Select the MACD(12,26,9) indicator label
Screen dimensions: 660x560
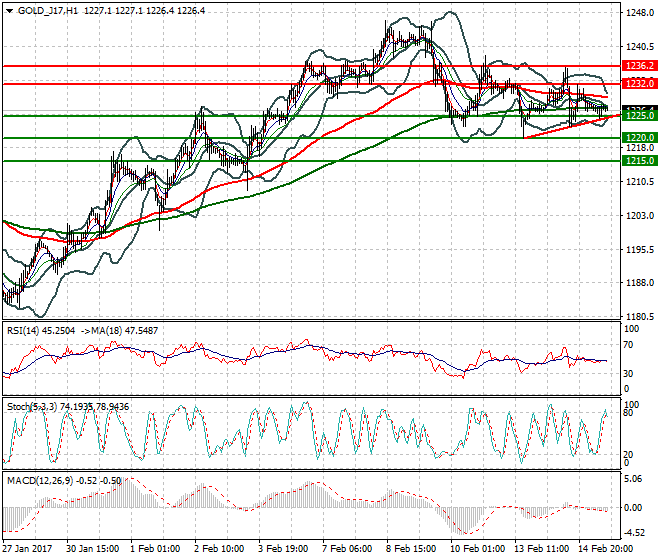click(40, 480)
